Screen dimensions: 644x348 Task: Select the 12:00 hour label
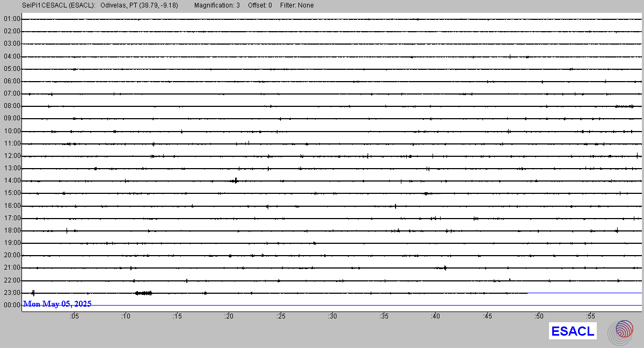tap(12, 156)
